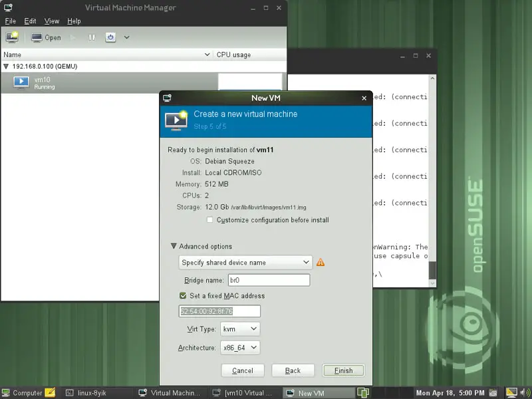Click the Bridge name input field
The width and height of the screenshot is (532, 399).
click(x=269, y=281)
